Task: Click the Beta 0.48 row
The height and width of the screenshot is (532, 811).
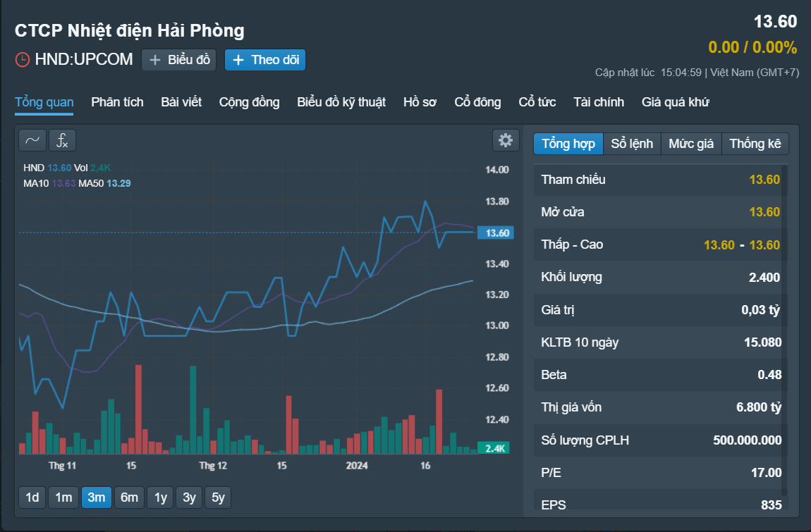Action: click(661, 375)
